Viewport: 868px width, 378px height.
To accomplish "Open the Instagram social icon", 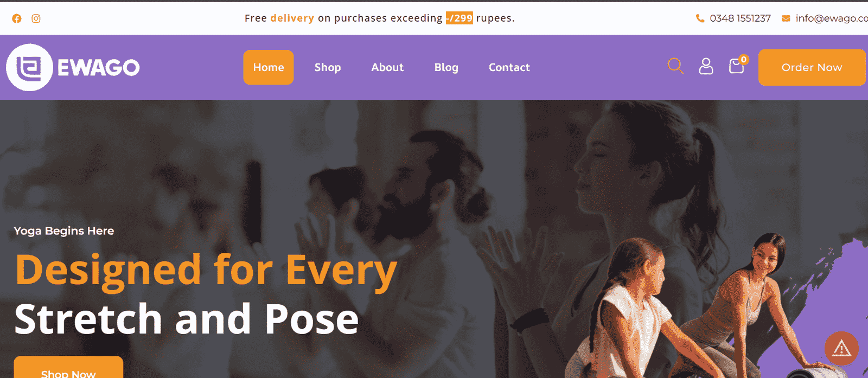I will pos(36,18).
